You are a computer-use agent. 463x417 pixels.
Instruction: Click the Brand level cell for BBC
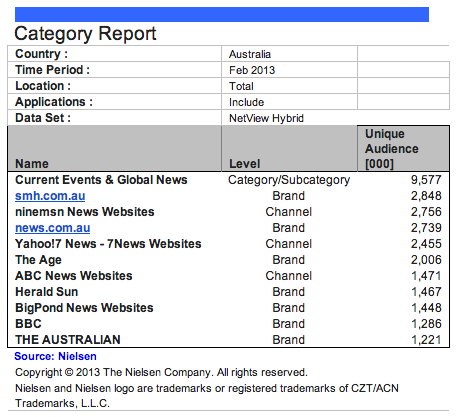pos(289,324)
